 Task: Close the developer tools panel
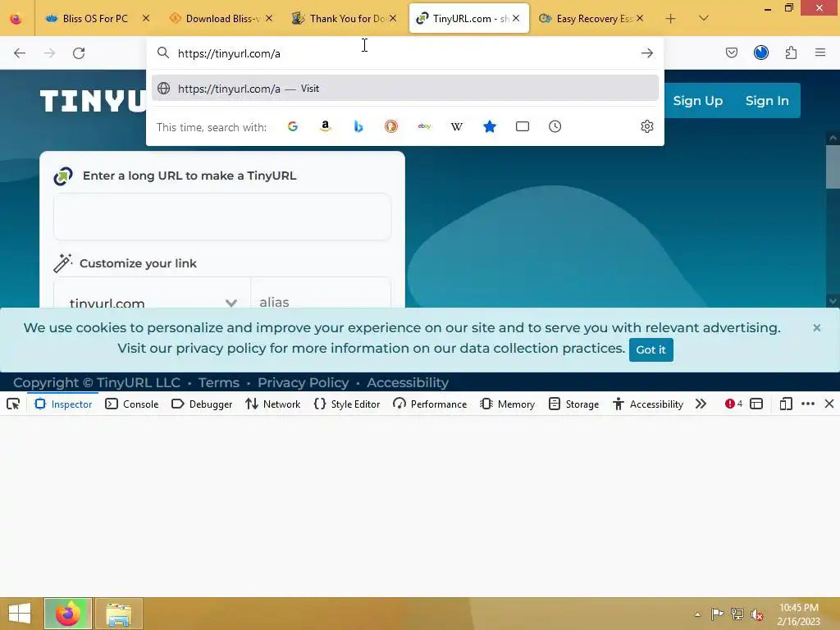click(x=829, y=404)
